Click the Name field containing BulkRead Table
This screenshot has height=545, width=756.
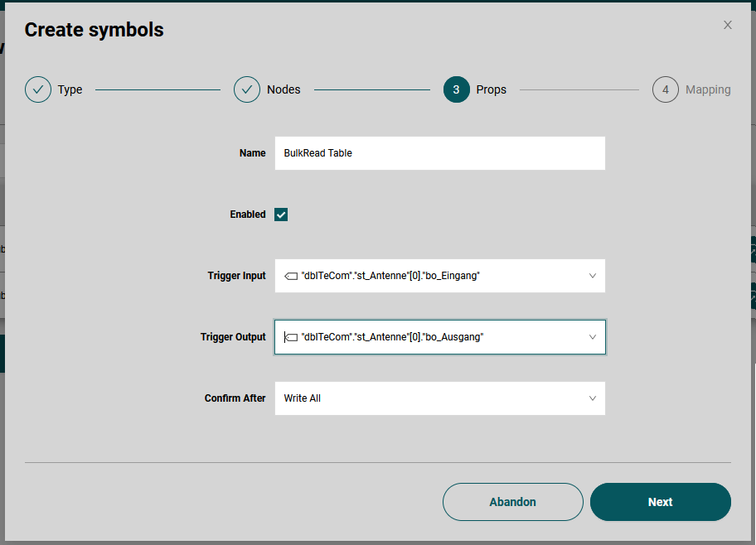coord(439,153)
